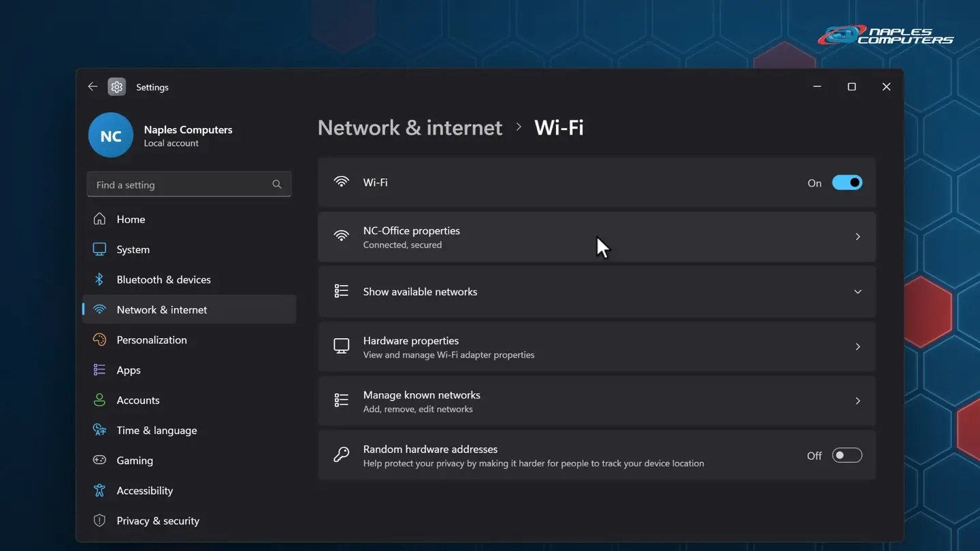980x551 pixels.
Task: Click the Personalization paintbrush icon
Action: [99, 339]
